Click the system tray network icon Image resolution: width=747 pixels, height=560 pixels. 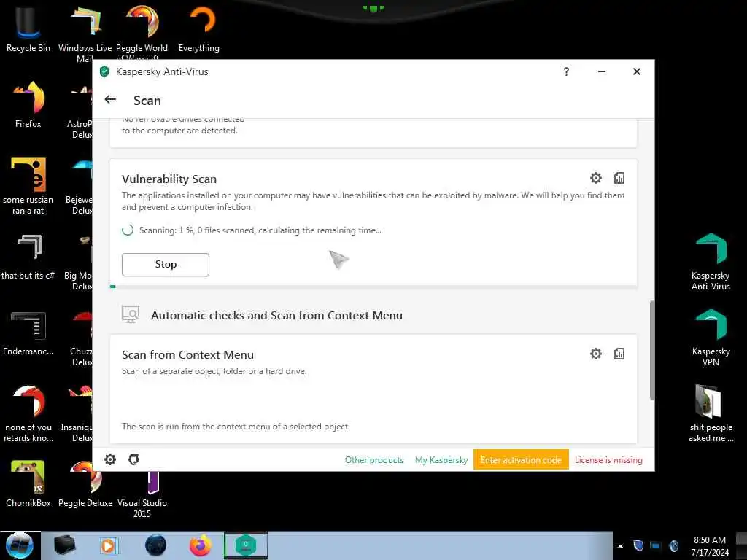pyautogui.click(x=656, y=545)
